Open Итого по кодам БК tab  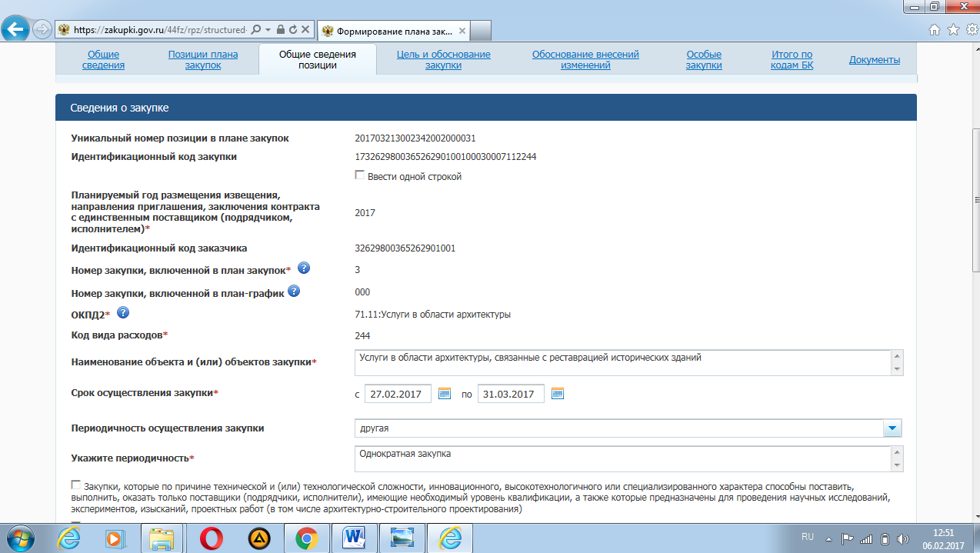(x=792, y=60)
